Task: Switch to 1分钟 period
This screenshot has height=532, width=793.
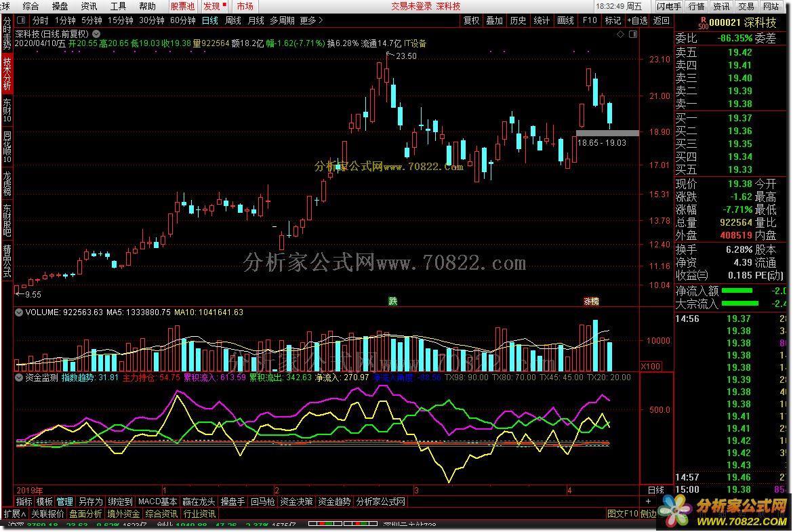Action: (65, 20)
